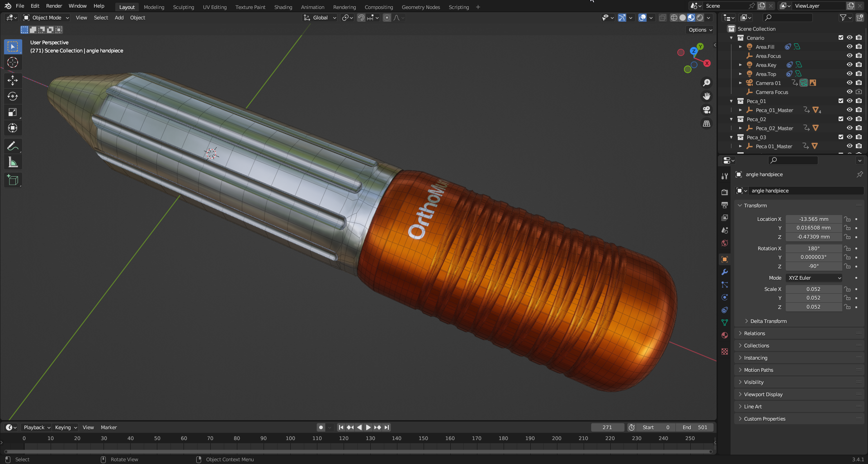Select the Move tool
The image size is (868, 464).
click(13, 80)
